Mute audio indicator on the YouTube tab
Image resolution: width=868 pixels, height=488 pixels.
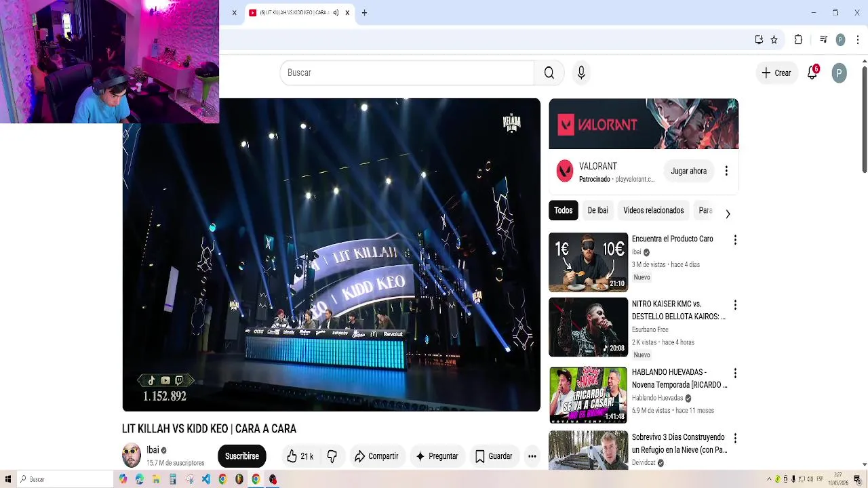point(336,13)
